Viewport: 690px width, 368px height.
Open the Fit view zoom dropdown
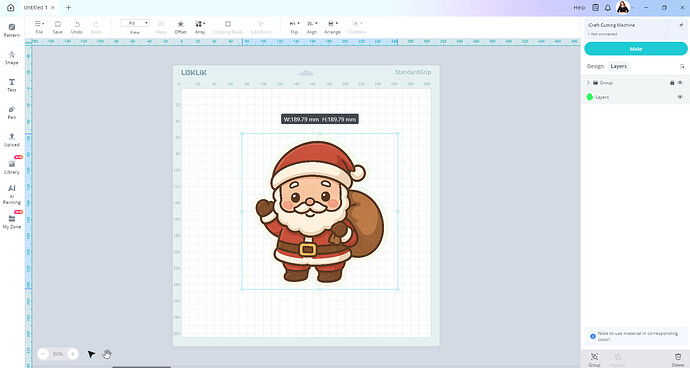tap(135, 23)
